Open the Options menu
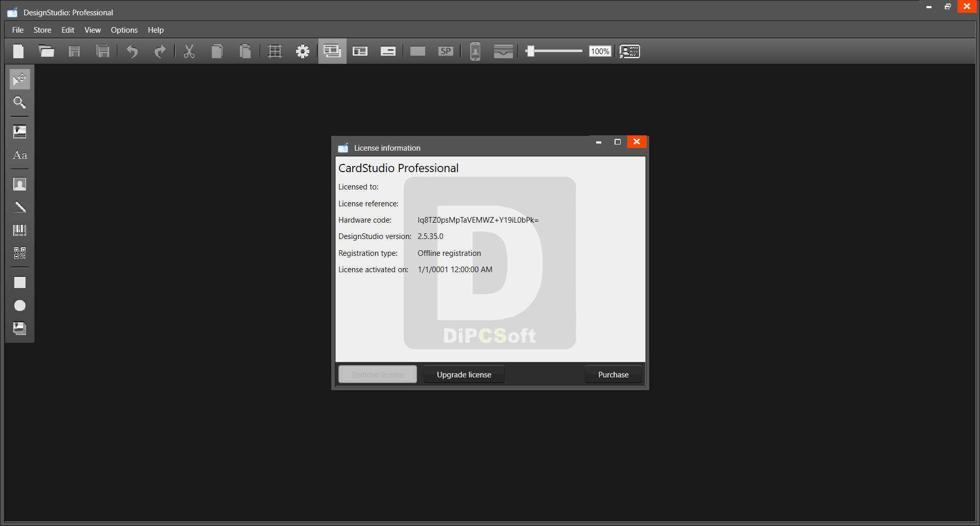 click(124, 30)
